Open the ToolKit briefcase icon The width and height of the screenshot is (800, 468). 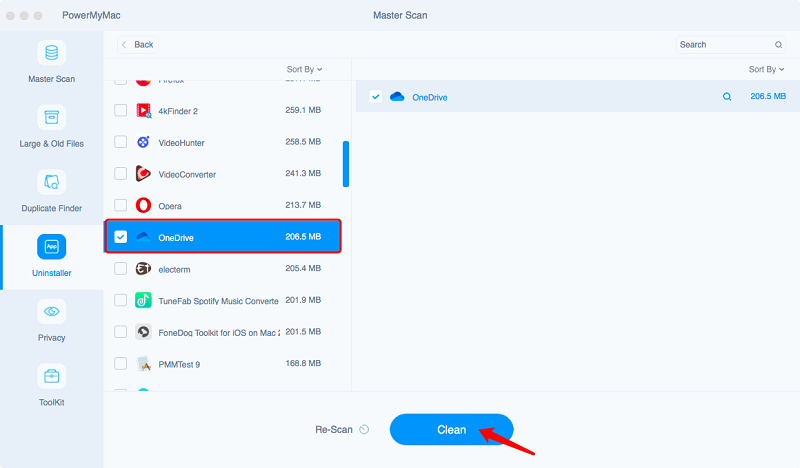[x=51, y=376]
